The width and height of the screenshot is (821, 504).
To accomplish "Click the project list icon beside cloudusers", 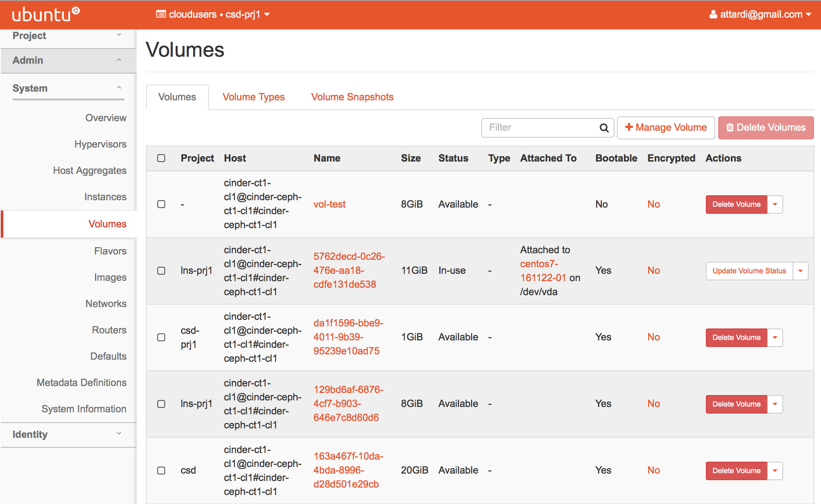I will (x=161, y=14).
